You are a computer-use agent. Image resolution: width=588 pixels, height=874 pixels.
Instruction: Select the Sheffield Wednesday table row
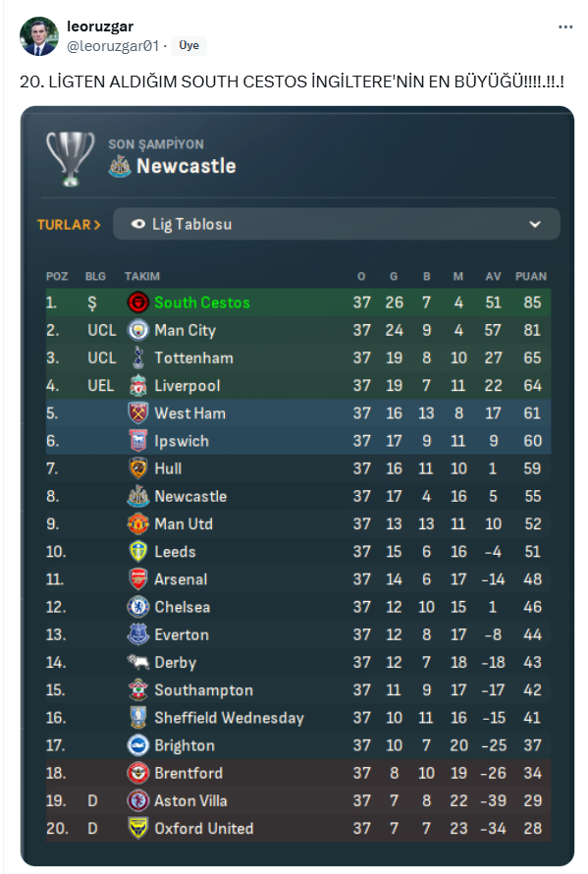click(x=298, y=718)
